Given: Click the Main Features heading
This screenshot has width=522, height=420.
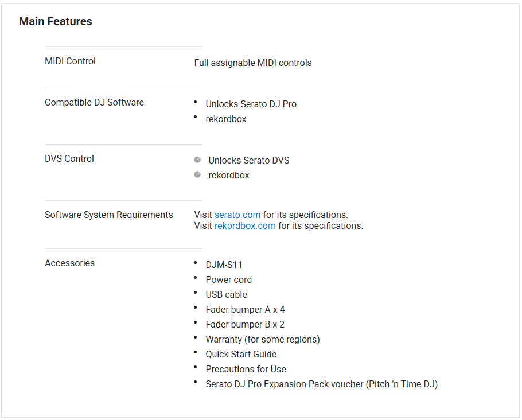Looking at the screenshot, I should point(56,22).
